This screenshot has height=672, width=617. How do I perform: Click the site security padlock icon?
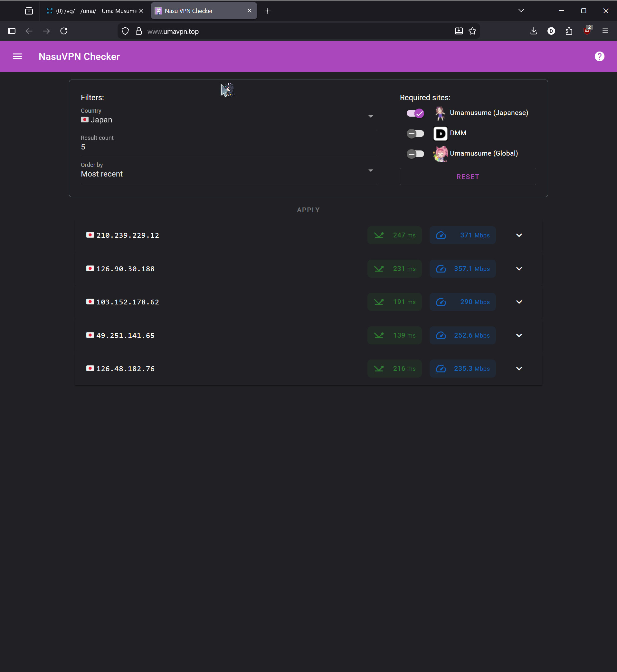point(138,31)
